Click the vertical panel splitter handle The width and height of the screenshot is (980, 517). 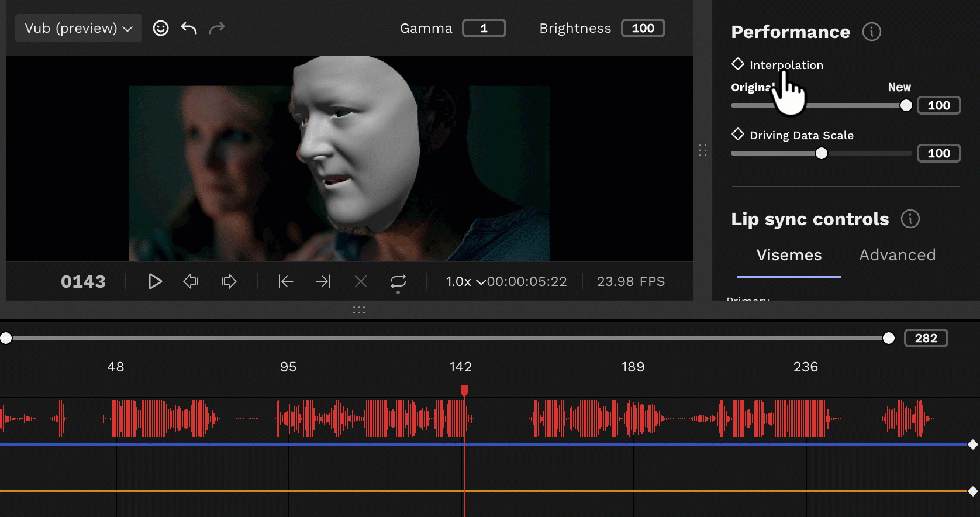tap(703, 150)
